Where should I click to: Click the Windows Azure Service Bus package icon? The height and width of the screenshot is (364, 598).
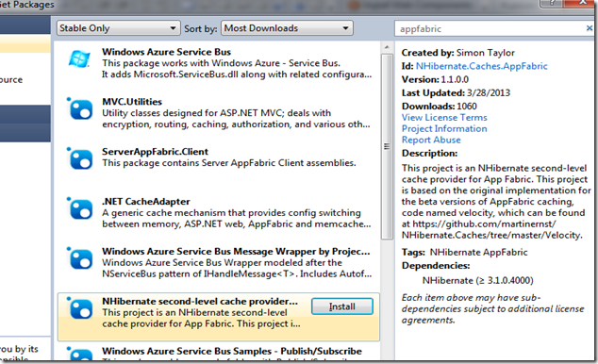[x=79, y=59]
